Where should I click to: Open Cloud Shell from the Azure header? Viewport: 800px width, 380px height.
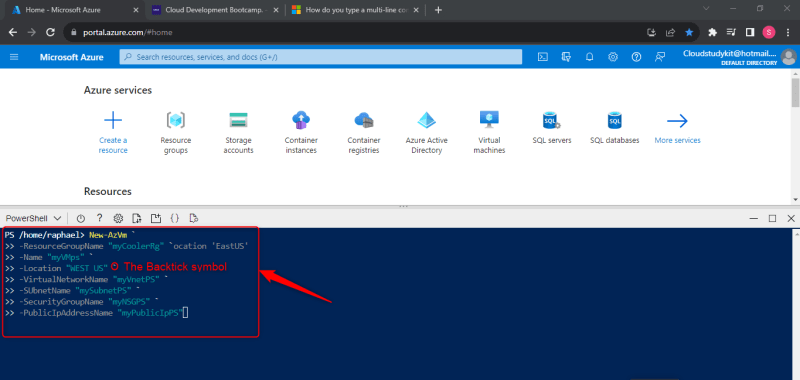(x=543, y=57)
